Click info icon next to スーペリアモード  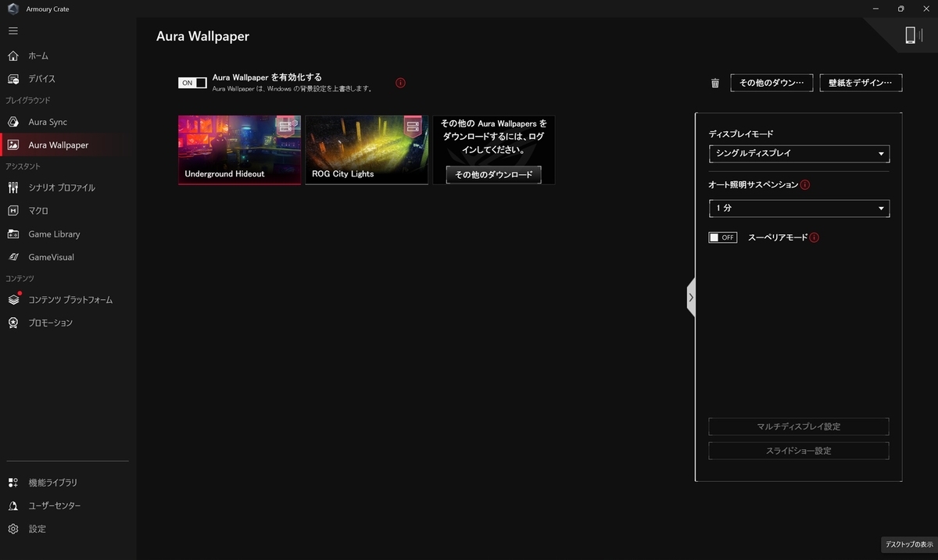[x=814, y=237]
